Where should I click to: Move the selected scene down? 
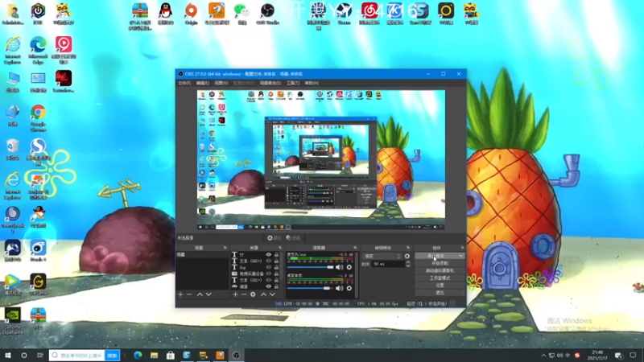coord(208,294)
